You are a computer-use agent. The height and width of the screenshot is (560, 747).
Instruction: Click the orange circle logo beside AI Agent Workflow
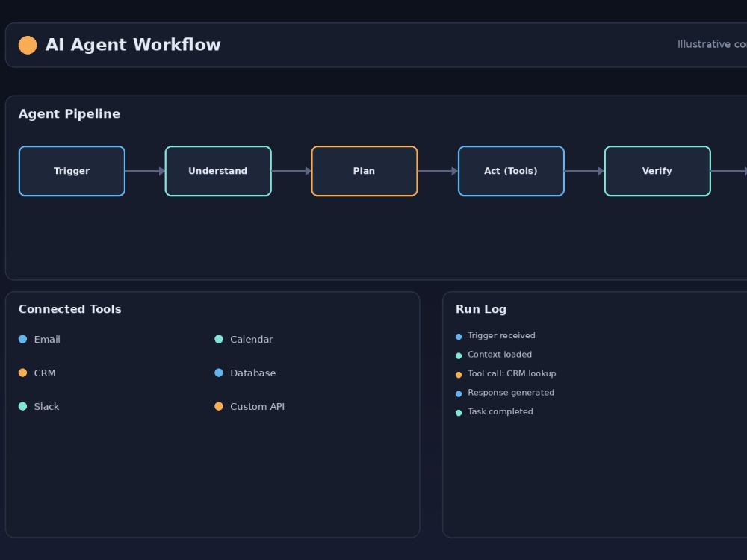point(28,46)
